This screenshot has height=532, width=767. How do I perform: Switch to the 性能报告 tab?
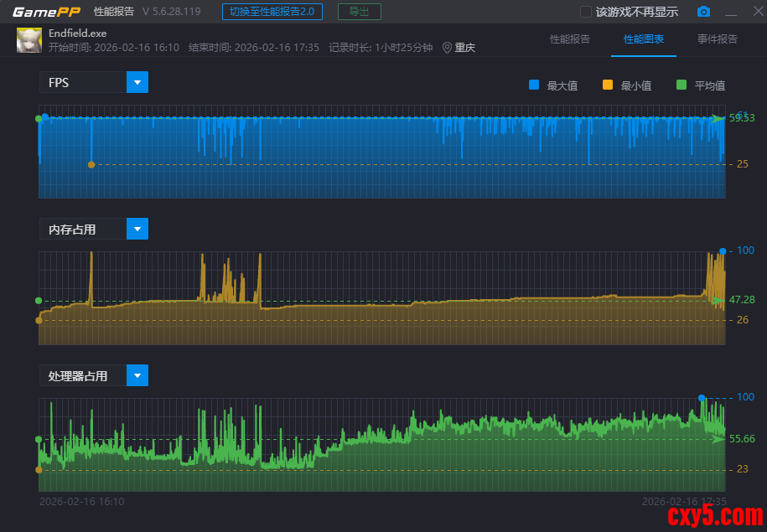coord(569,39)
